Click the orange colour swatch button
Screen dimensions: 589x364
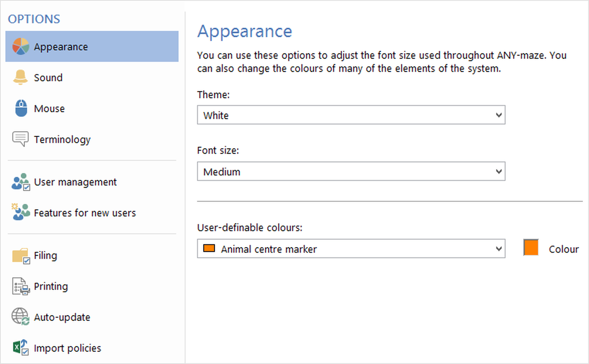tap(531, 247)
